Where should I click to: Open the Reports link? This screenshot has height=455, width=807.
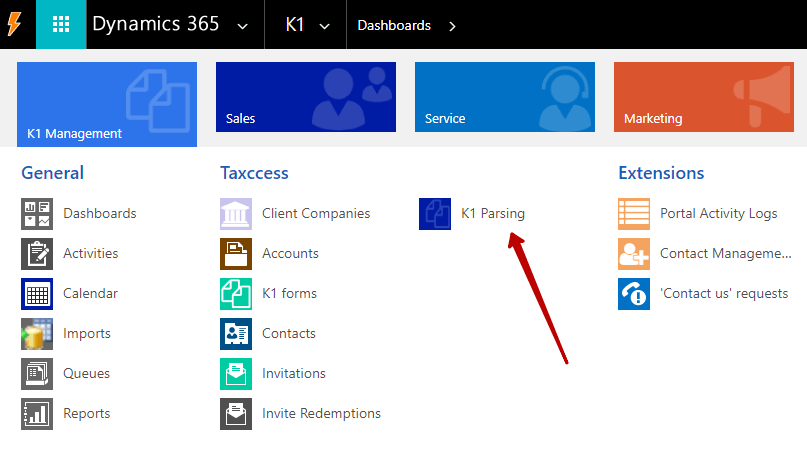[86, 413]
